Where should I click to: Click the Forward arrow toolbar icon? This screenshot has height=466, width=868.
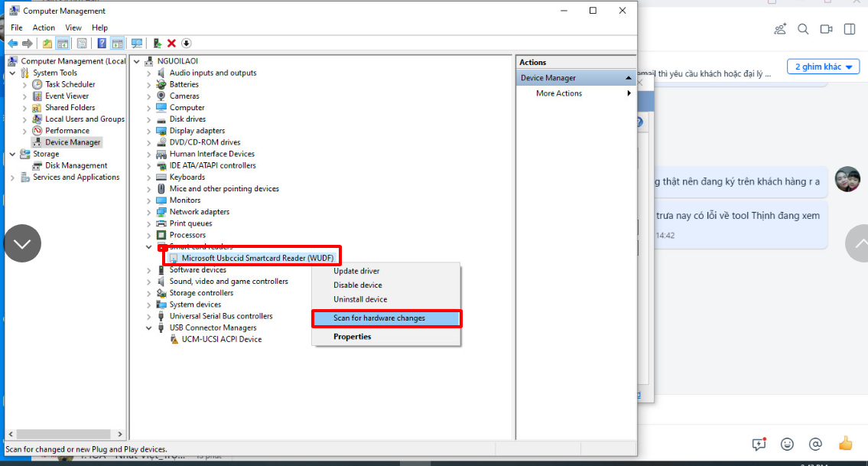point(27,43)
